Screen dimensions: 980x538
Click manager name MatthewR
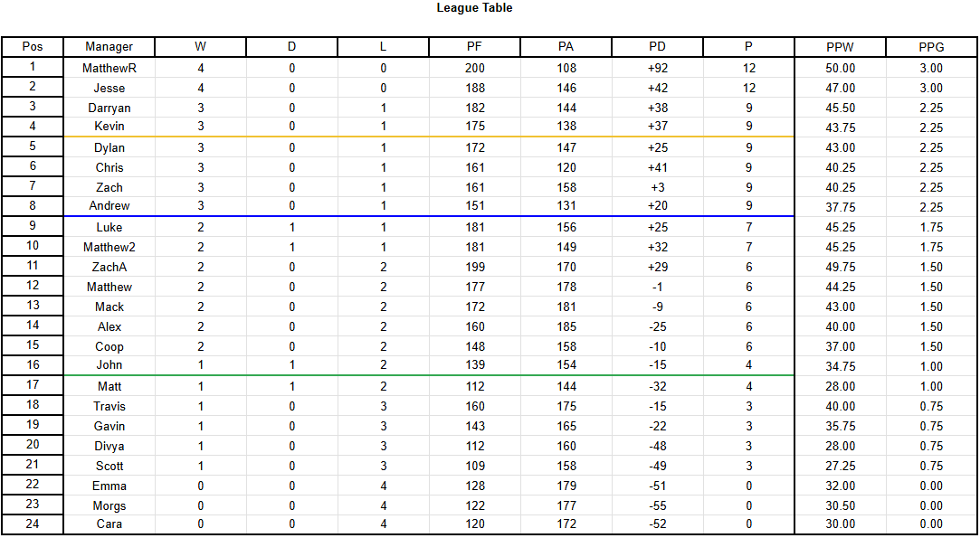(x=109, y=68)
